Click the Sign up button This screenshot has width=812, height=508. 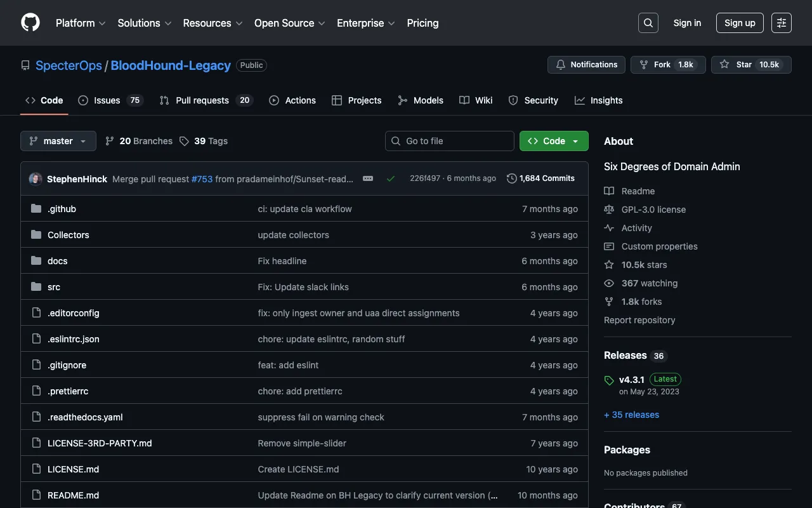tap(740, 22)
